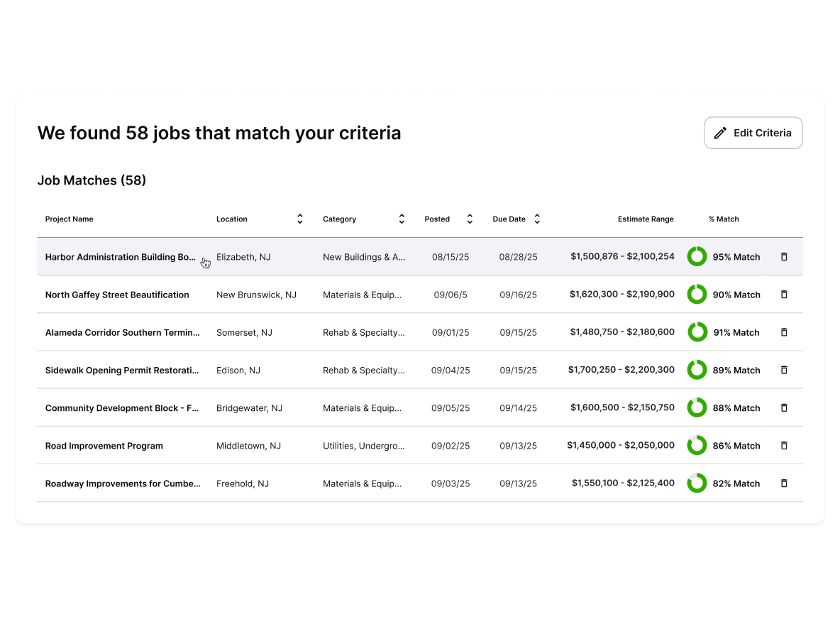
Task: Click trash icon for North Gaffey Street Beautification
Action: coord(784,295)
